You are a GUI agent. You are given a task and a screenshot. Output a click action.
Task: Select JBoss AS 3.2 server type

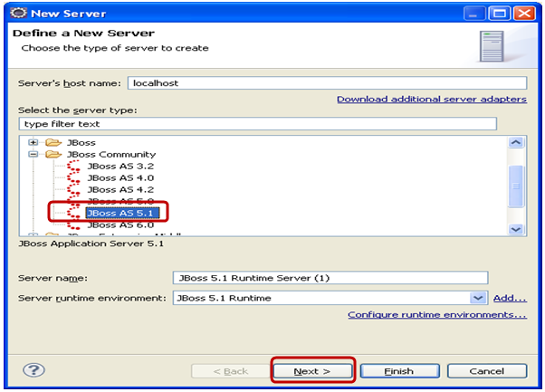coord(120,166)
